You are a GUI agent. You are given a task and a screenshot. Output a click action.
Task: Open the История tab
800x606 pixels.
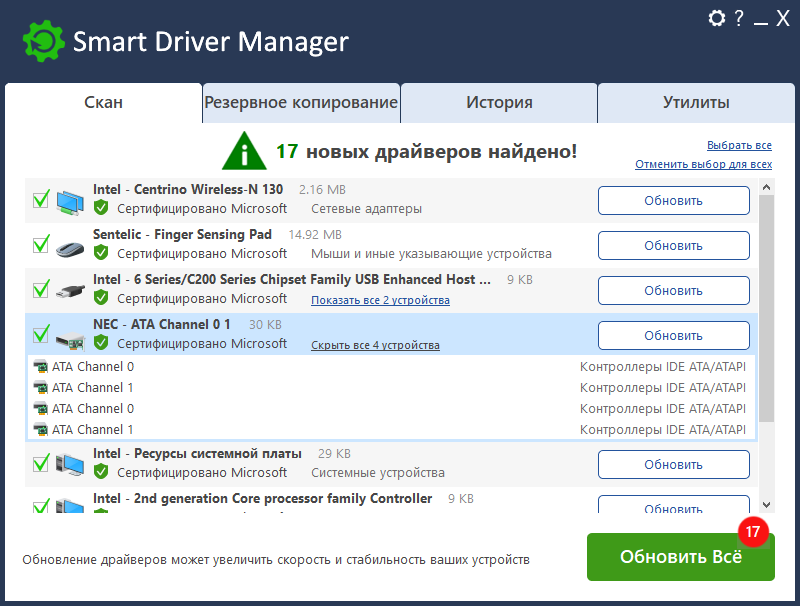pos(499,103)
